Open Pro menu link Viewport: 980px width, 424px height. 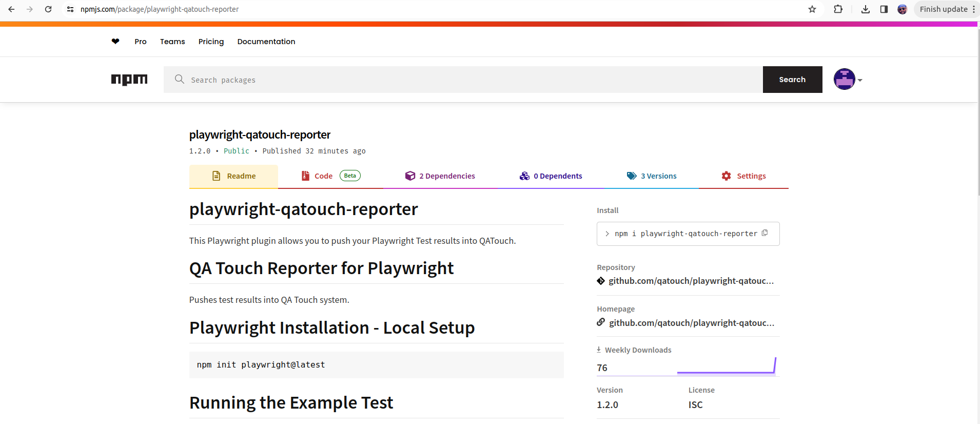[x=141, y=42]
